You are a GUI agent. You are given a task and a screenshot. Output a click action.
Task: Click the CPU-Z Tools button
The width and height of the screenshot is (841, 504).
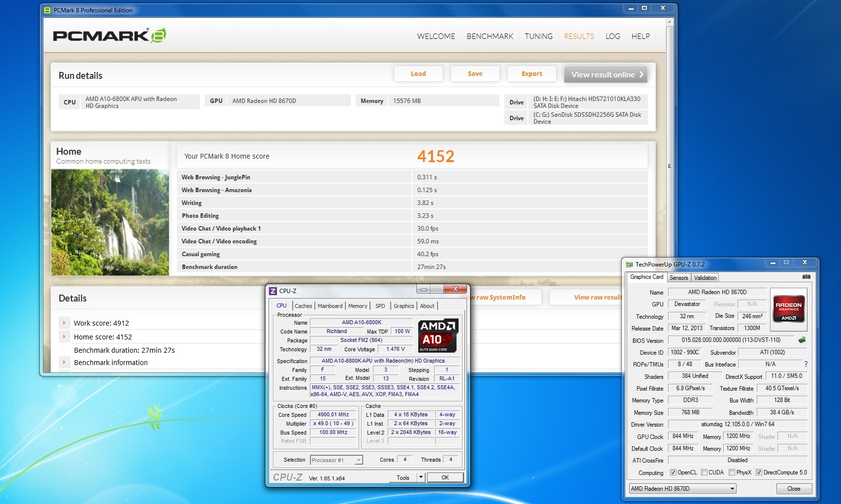tap(403, 477)
